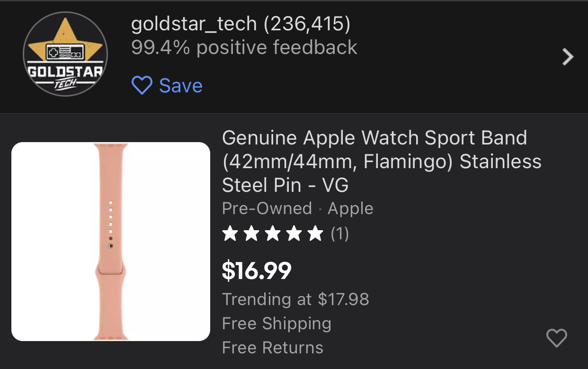Tap the Trending at $17.98 text

click(x=295, y=299)
